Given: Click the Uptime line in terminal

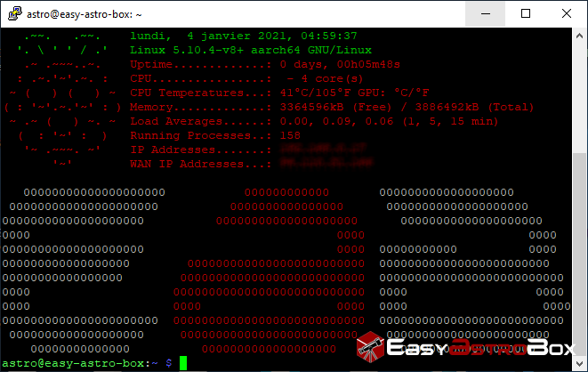Looking at the screenshot, I should click(265, 64).
